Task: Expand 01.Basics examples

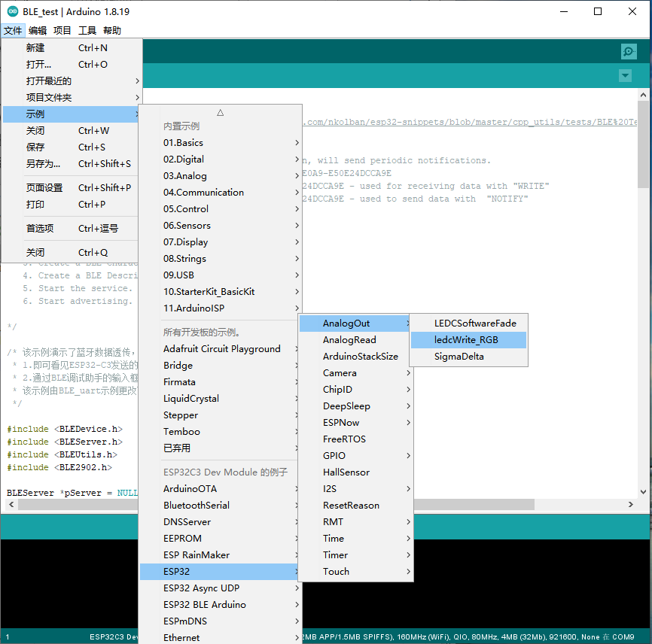Action: [221, 143]
